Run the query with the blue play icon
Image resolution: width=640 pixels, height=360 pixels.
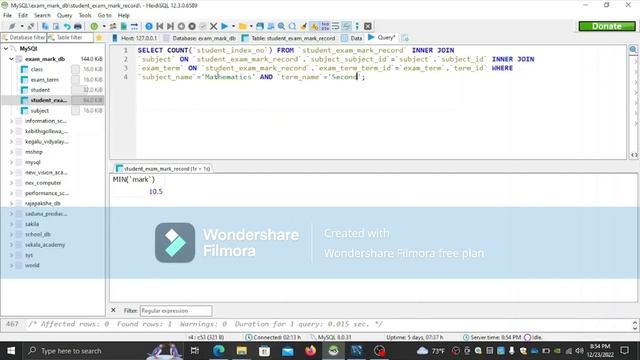pos(224,26)
